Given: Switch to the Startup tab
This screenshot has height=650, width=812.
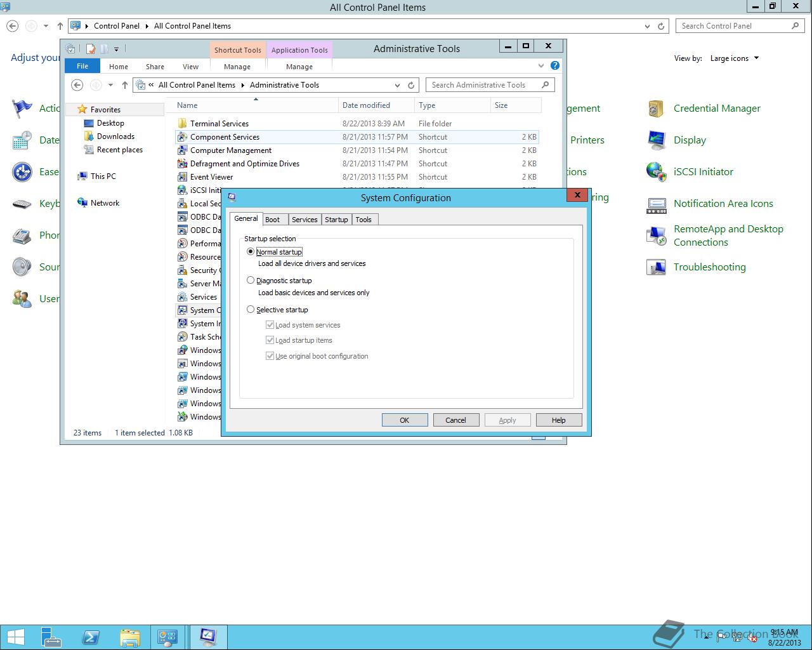Looking at the screenshot, I should pos(336,220).
